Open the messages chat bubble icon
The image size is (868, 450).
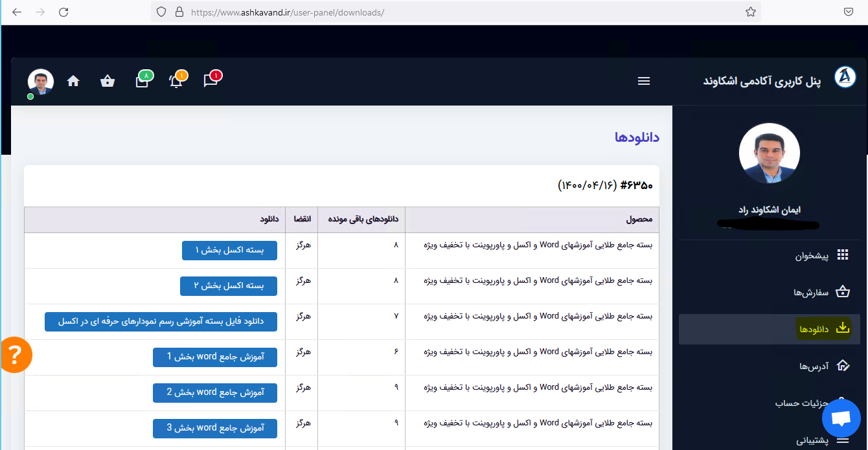click(211, 80)
